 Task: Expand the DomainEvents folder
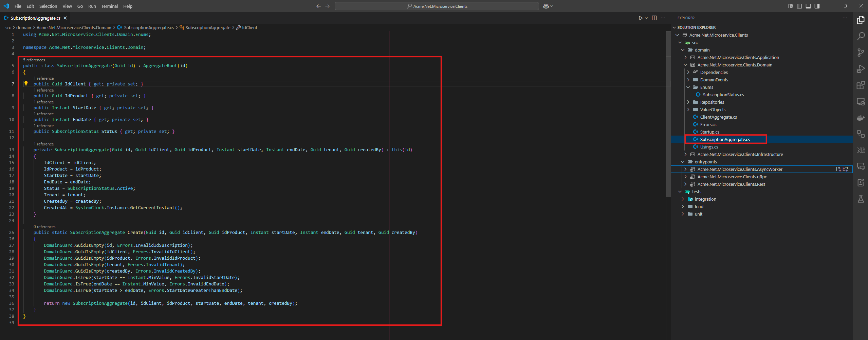click(688, 80)
